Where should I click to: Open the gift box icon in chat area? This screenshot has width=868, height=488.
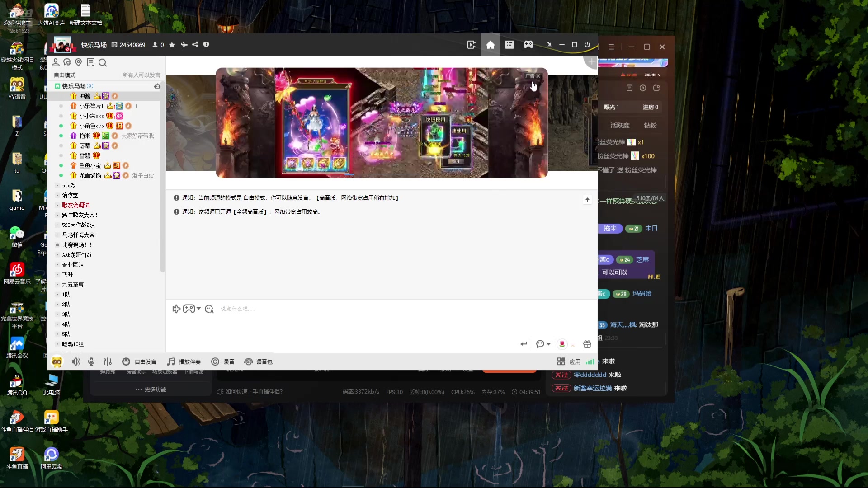pos(587,344)
